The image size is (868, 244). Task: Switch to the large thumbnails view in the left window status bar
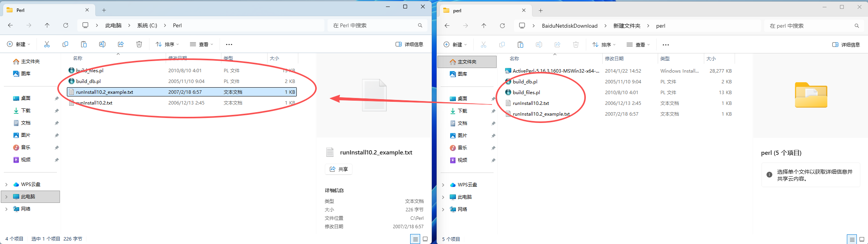tap(425, 239)
